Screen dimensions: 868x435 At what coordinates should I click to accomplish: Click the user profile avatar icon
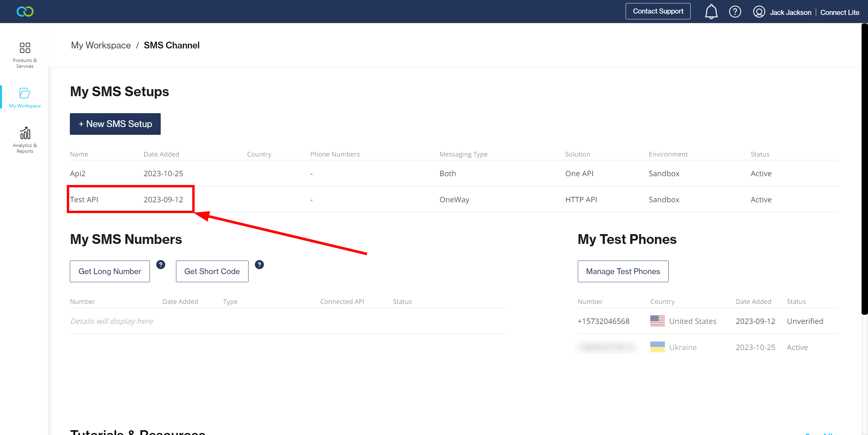(x=759, y=12)
